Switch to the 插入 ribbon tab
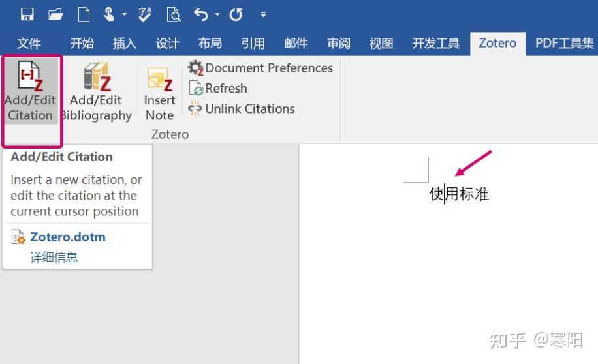The width and height of the screenshot is (598, 364). tap(125, 44)
